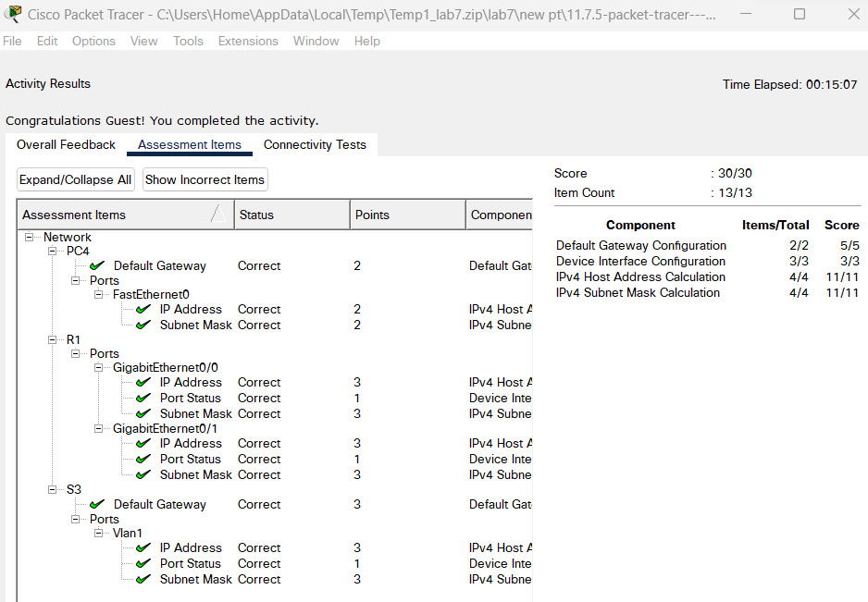868x602 pixels.
Task: Open the Tools menu
Action: click(x=188, y=41)
